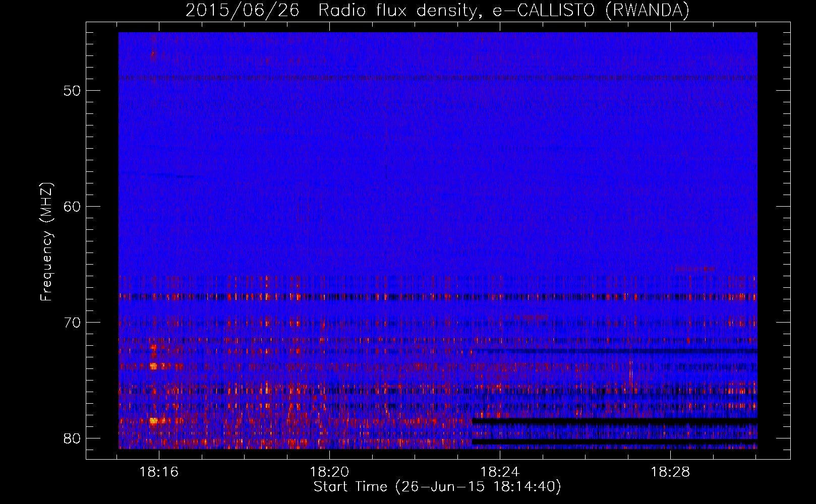Click the 18:16 time tick label
The image size is (816, 504).
pos(159,472)
